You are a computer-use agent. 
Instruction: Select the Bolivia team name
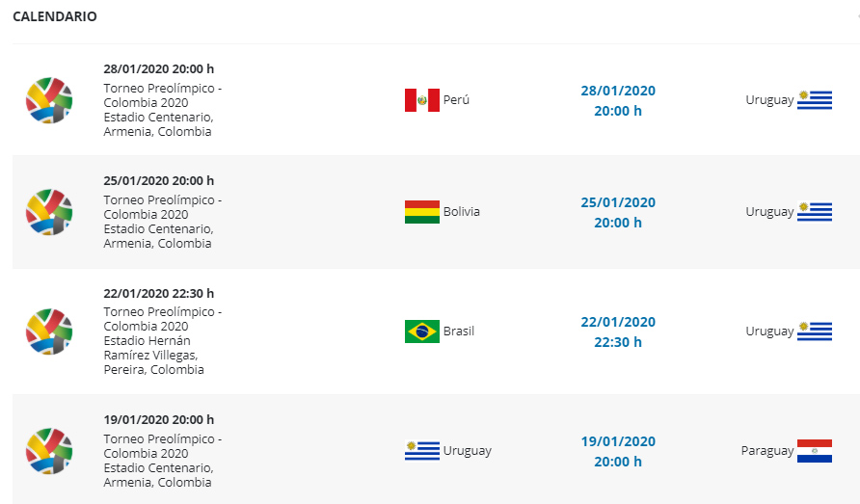[x=461, y=212]
